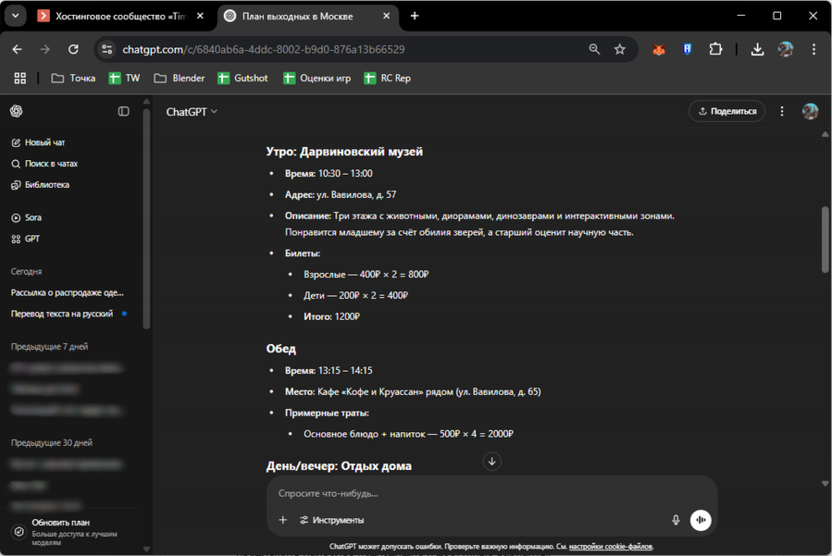The image size is (832, 556).
Task: Go back to the previous page
Action: click(x=17, y=49)
